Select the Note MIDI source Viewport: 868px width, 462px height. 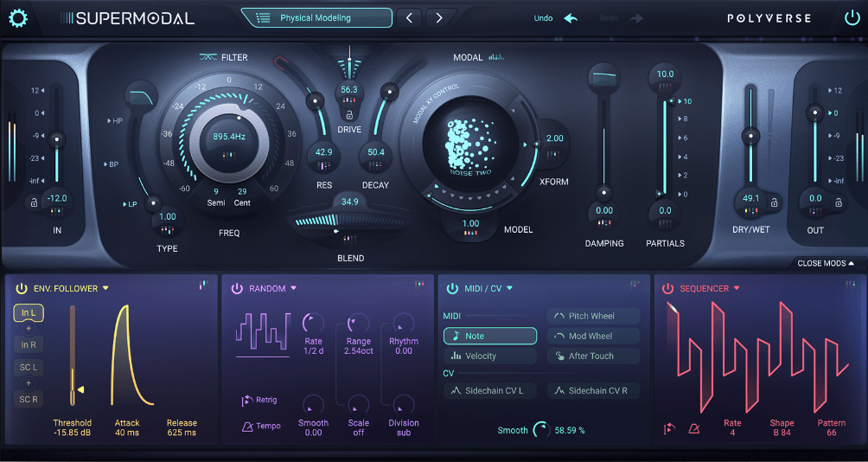[490, 336]
